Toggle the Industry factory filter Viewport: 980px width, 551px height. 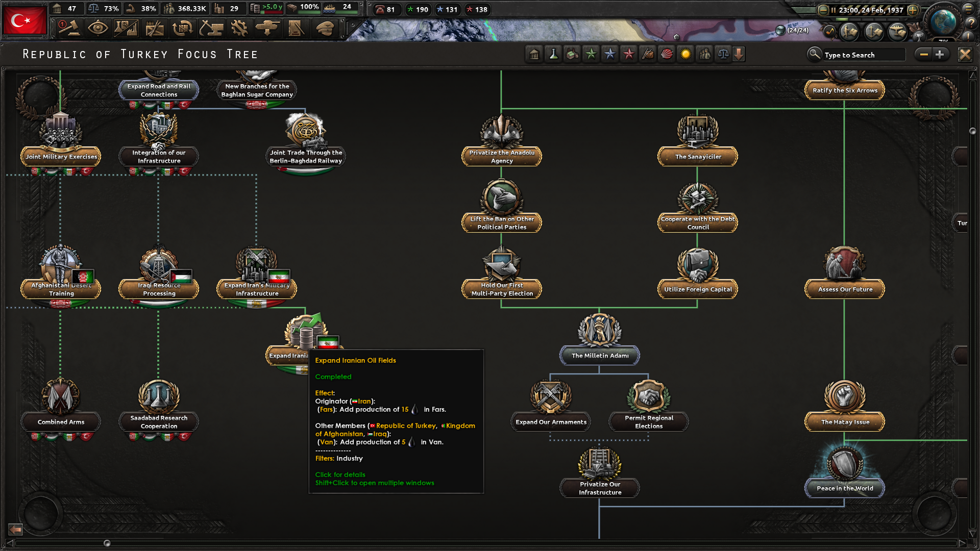coord(572,54)
